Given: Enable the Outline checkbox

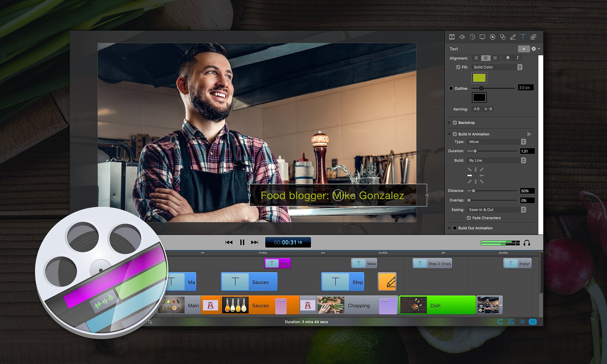Looking at the screenshot, I should click(x=451, y=88).
